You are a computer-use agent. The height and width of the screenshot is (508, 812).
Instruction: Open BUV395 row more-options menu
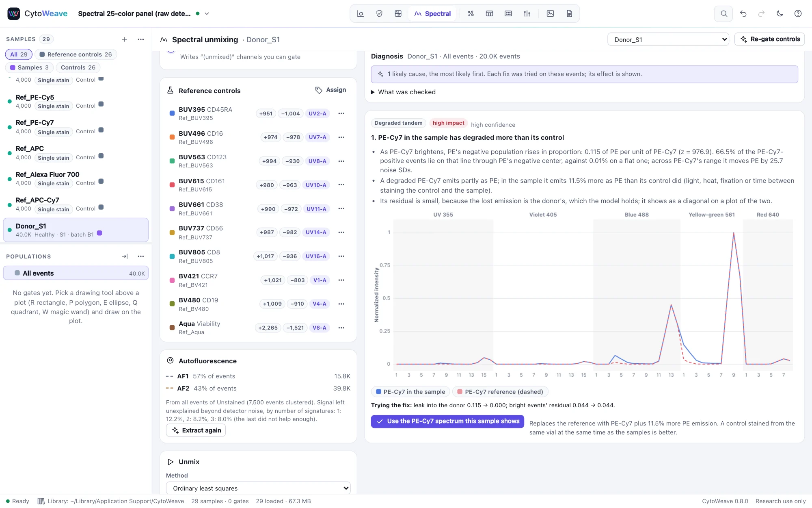[x=341, y=113]
